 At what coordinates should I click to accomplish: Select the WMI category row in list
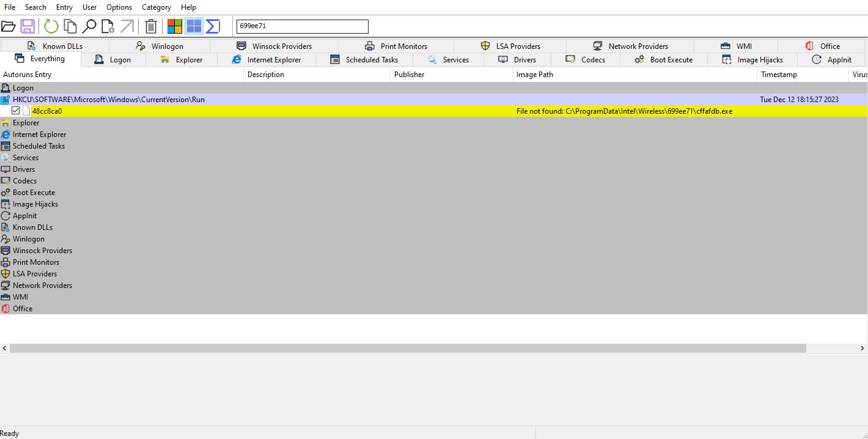[433, 297]
